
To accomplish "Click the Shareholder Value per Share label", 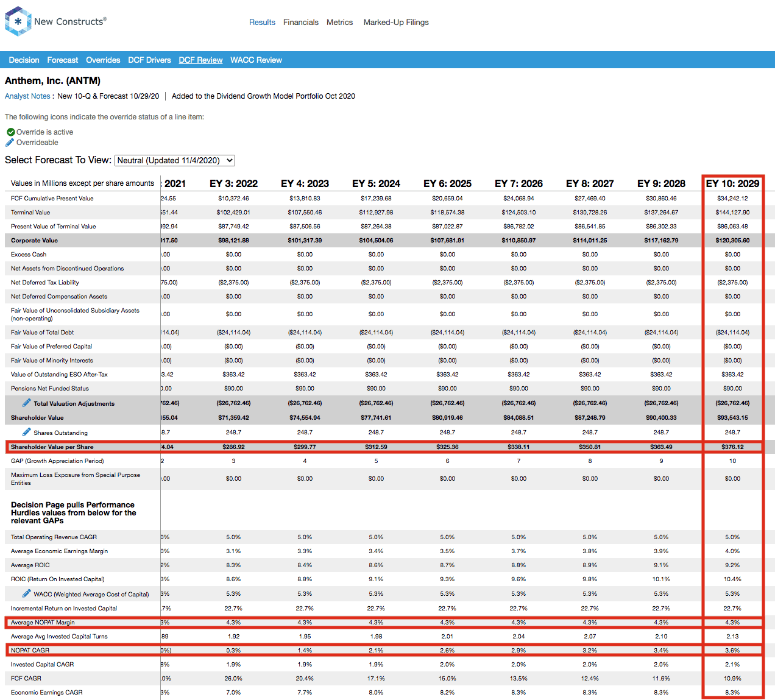I will click(x=52, y=447).
